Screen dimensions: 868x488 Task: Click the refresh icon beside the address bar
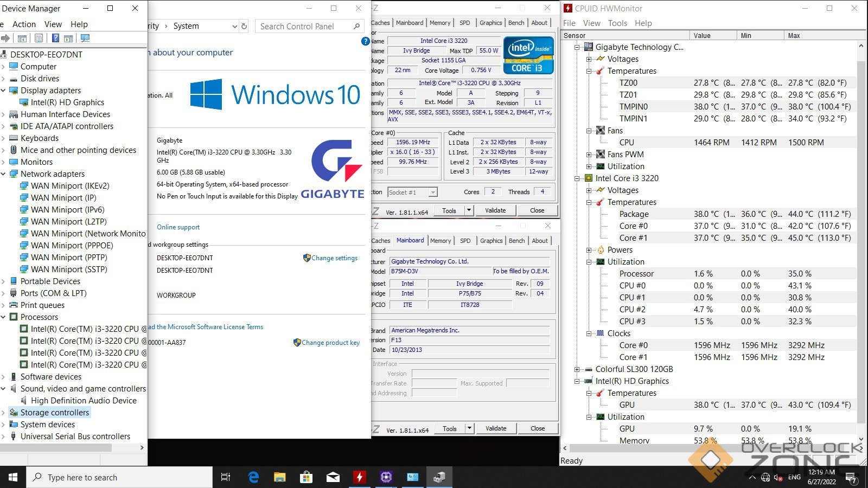[x=244, y=26]
